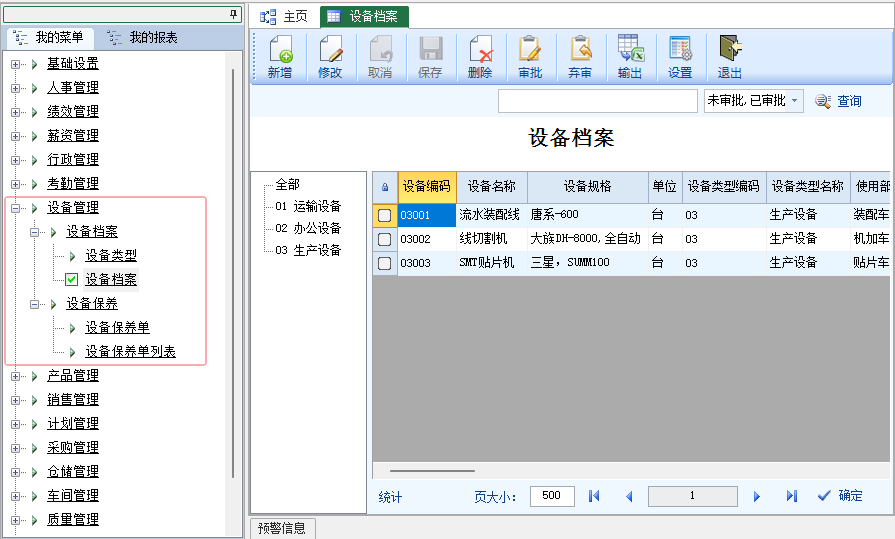Click the 删除 (delete) toolbar icon
Screen dimensions: 895x539
(x=480, y=57)
